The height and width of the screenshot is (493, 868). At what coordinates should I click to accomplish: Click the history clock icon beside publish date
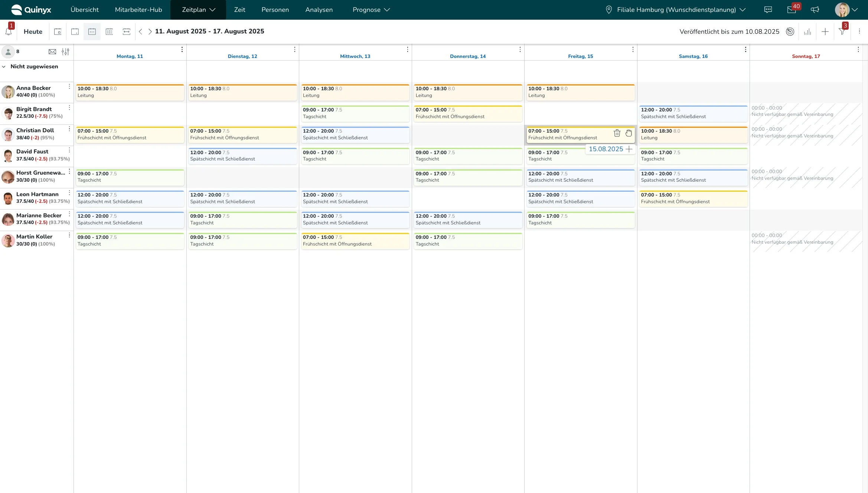pos(790,32)
